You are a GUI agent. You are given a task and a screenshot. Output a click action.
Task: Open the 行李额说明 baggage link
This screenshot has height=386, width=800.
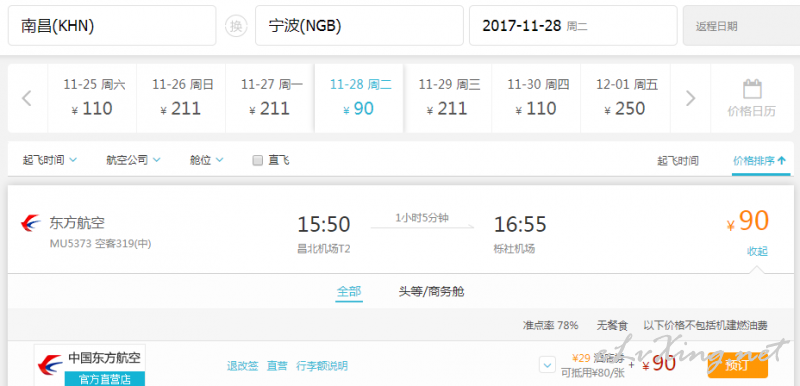[x=321, y=366]
